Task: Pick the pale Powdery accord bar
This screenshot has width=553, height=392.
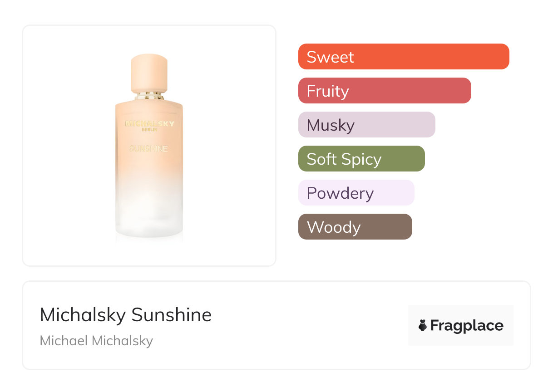Action: 356,193
